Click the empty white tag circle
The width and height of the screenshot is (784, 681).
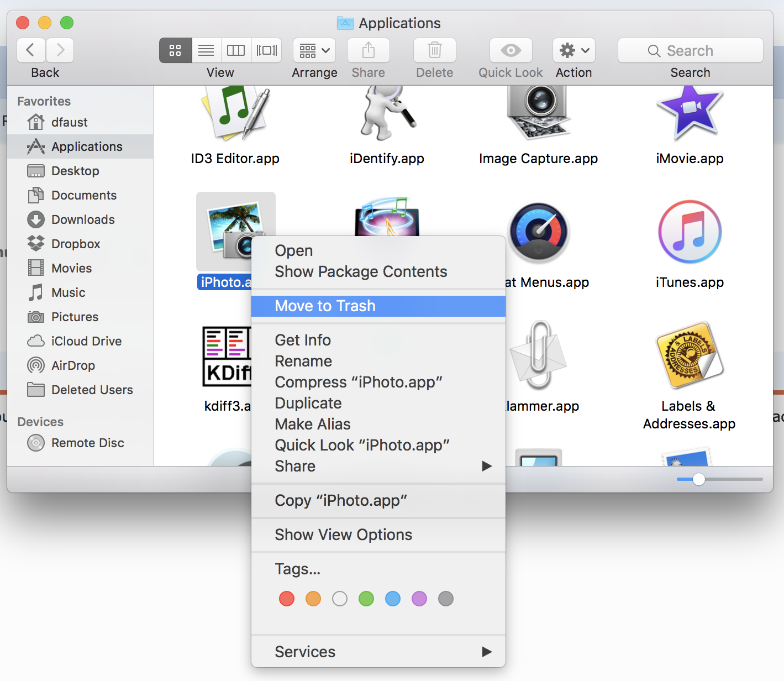pos(340,599)
